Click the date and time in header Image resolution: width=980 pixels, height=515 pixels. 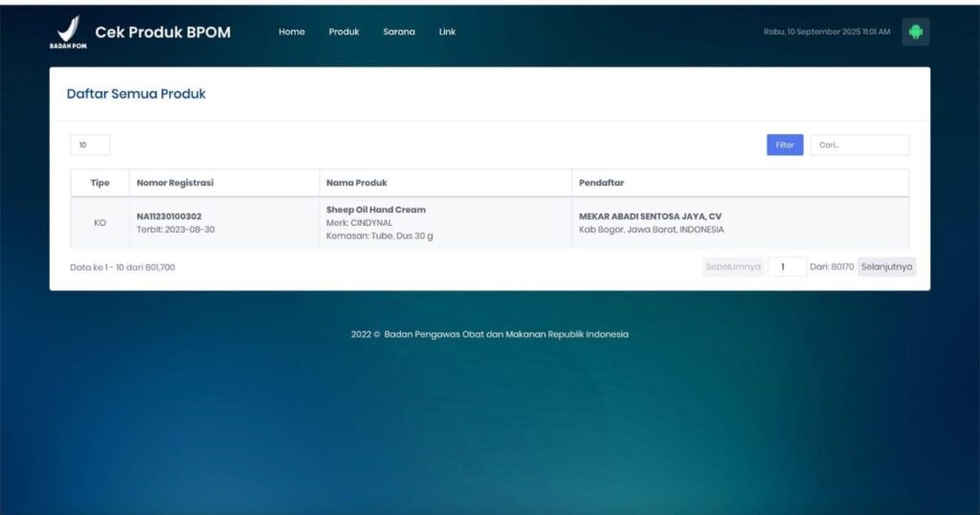click(x=827, y=32)
